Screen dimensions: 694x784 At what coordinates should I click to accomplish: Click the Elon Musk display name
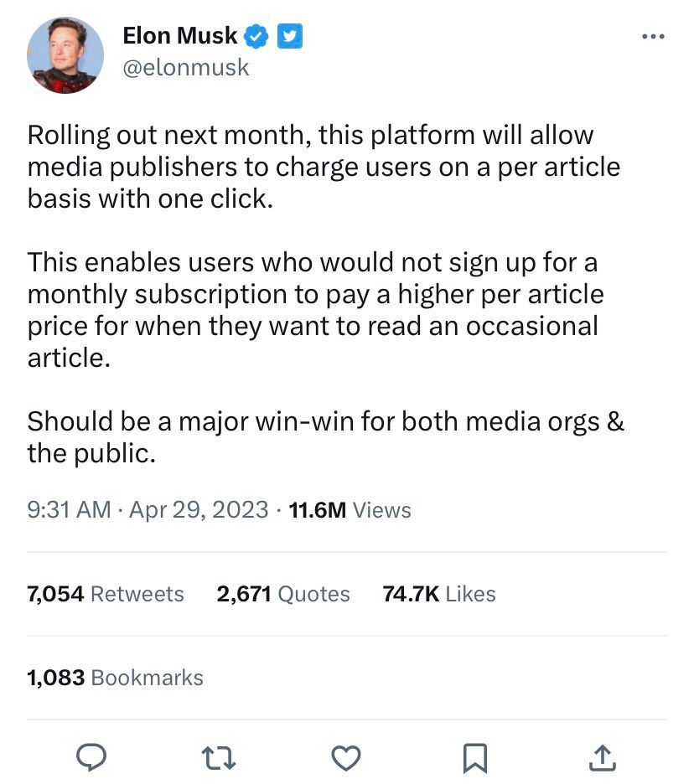click(x=179, y=35)
